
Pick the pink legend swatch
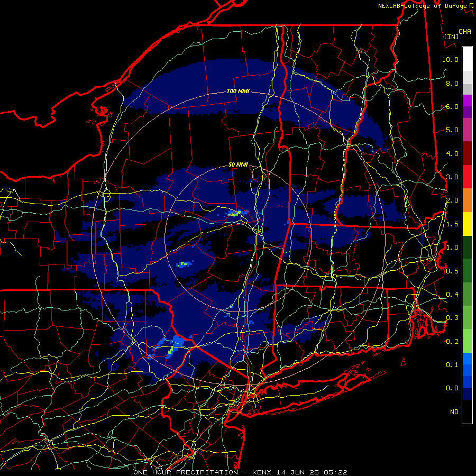(467, 130)
